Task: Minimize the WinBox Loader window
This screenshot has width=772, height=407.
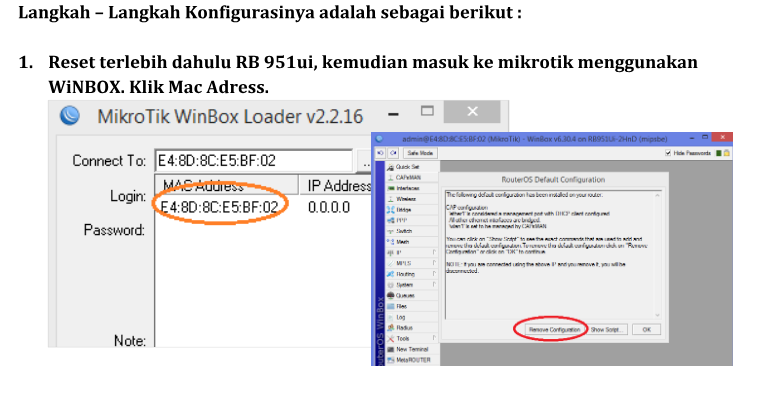Action: 393,114
